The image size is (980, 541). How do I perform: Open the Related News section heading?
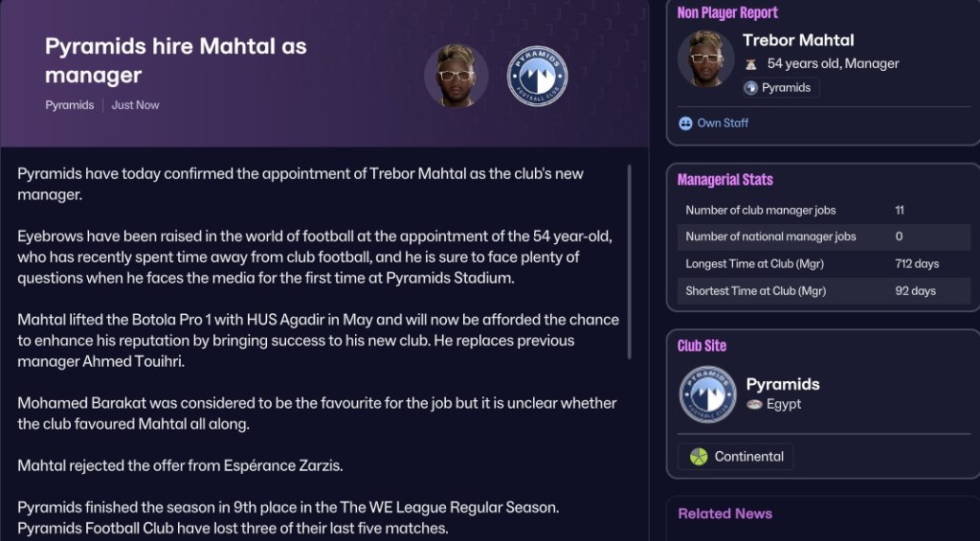[x=725, y=513]
